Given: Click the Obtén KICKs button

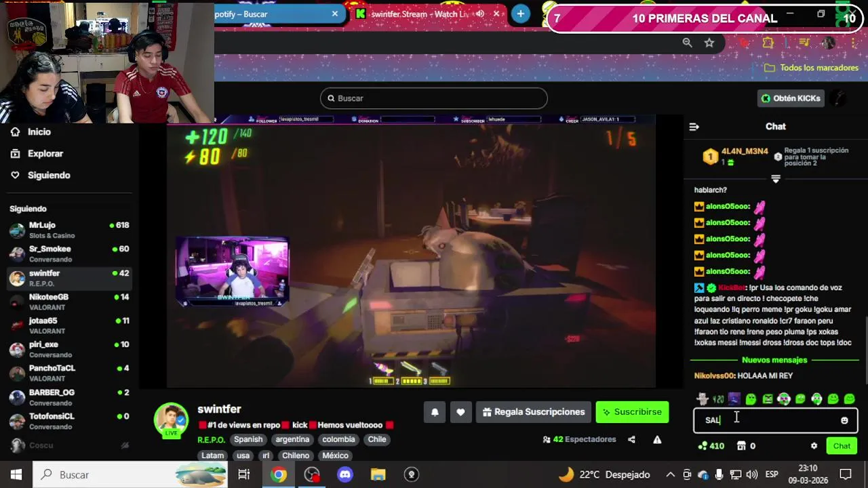Looking at the screenshot, I should [791, 98].
